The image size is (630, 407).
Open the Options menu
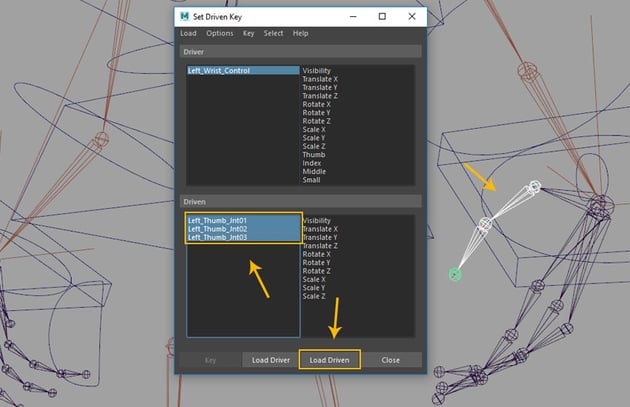coord(219,33)
